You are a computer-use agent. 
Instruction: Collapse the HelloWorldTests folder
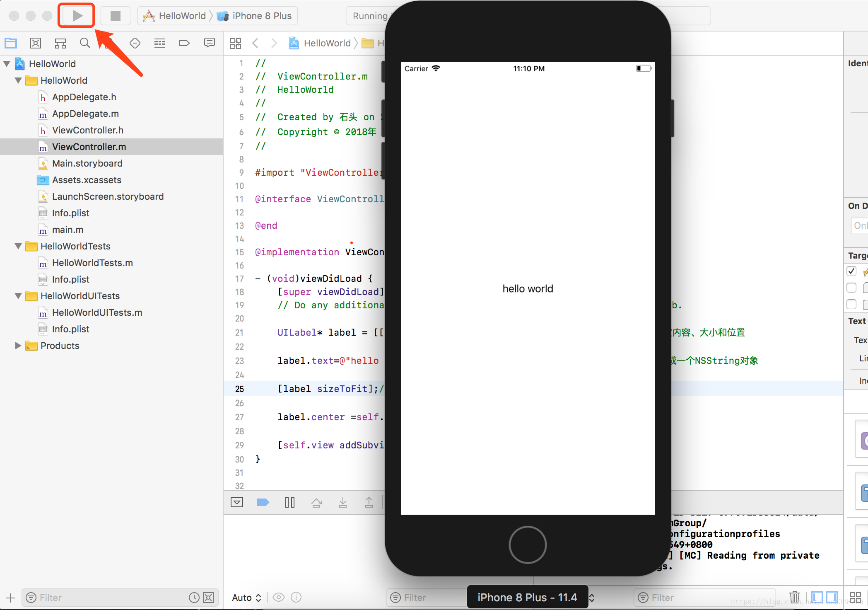(x=18, y=246)
